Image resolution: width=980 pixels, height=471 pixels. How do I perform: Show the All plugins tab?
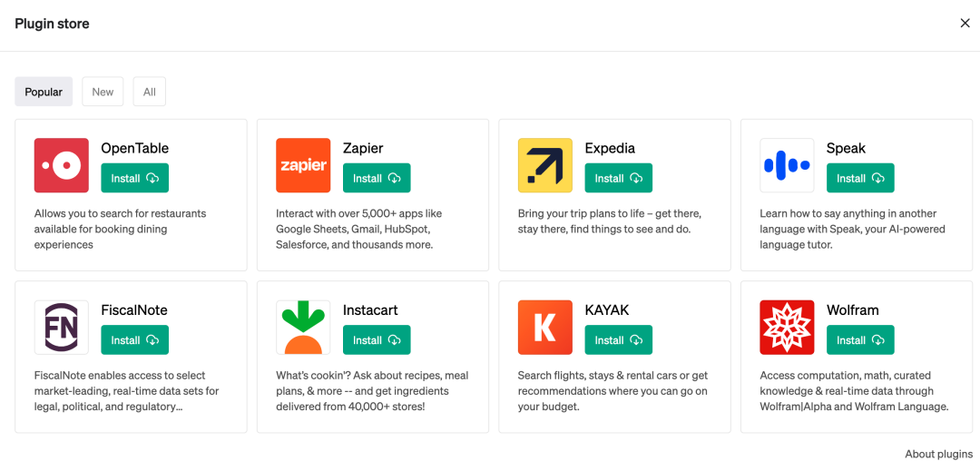pyautogui.click(x=150, y=92)
